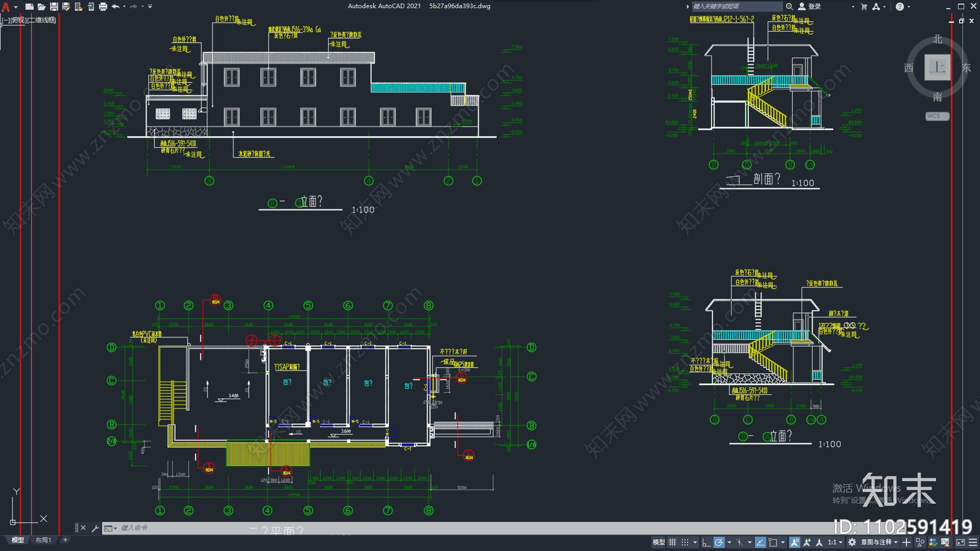The image size is (980, 551).
Task: Toggle isometric drafting in the status bar
Action: click(739, 542)
